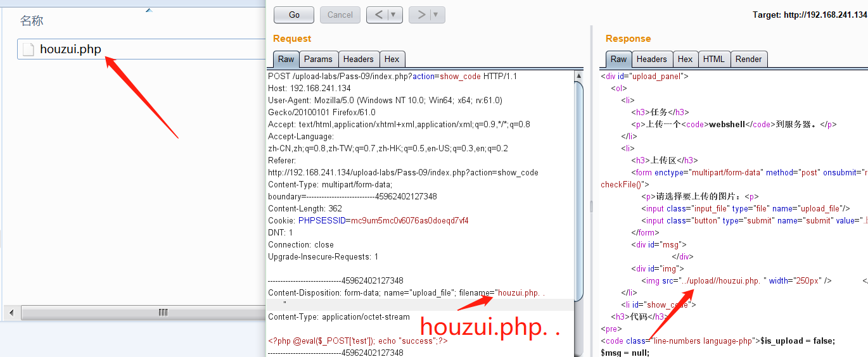Open the Request Hex tab
The height and width of the screenshot is (357, 868).
point(392,59)
